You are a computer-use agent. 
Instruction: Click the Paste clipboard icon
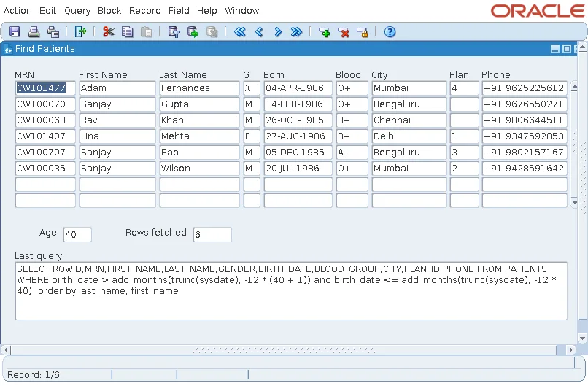[146, 32]
